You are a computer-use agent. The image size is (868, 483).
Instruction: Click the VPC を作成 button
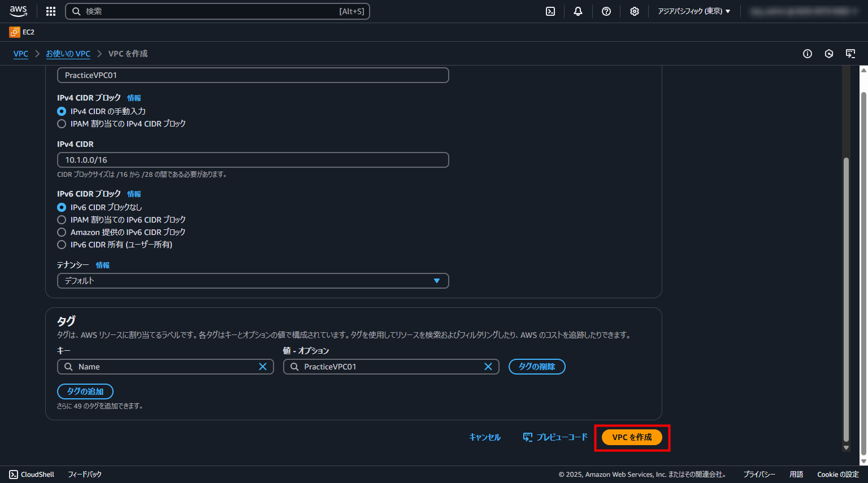[632, 437]
